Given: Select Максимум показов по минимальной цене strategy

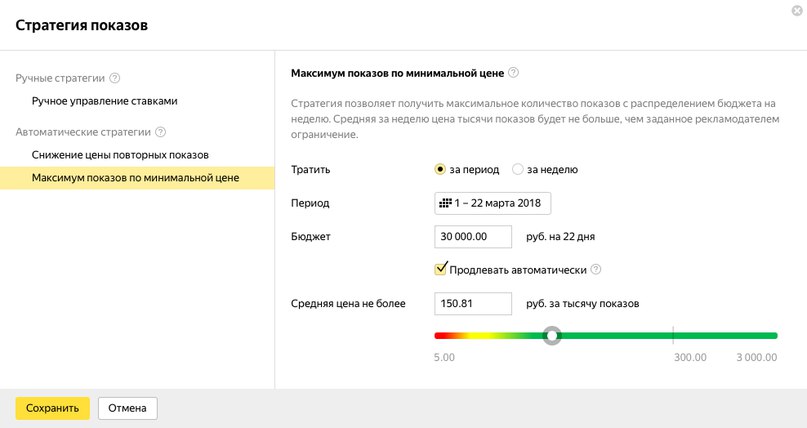Looking at the screenshot, I should click(x=137, y=178).
